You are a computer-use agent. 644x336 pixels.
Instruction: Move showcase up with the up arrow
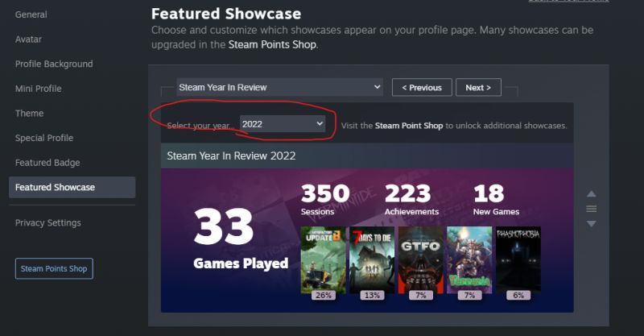tap(591, 194)
